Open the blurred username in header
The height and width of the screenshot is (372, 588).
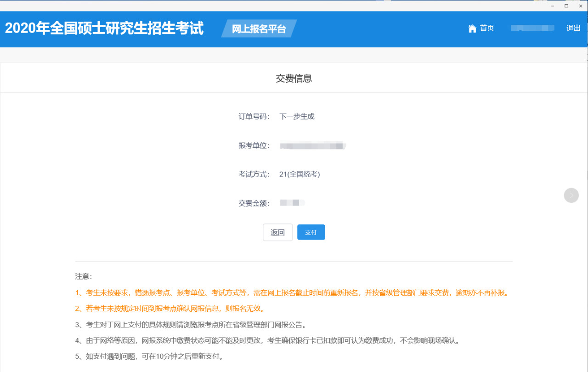pos(532,28)
